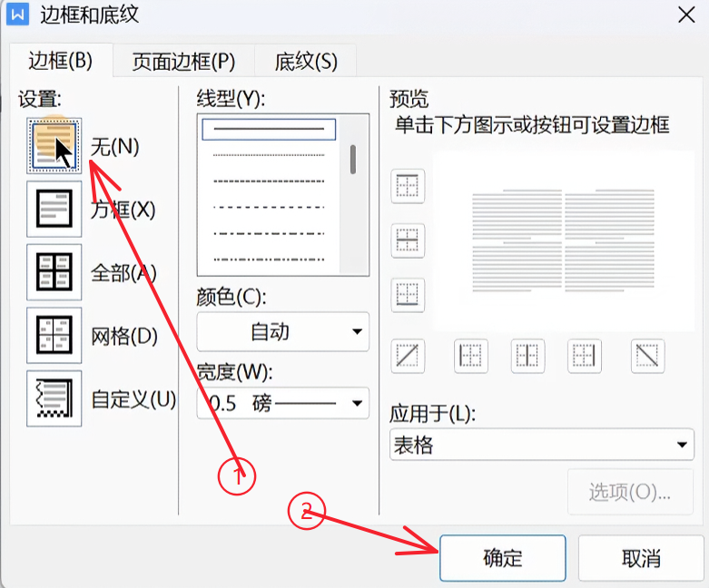The width and height of the screenshot is (709, 588).
Task: Choose the 方框(X) box border setting
Action: pos(54,209)
